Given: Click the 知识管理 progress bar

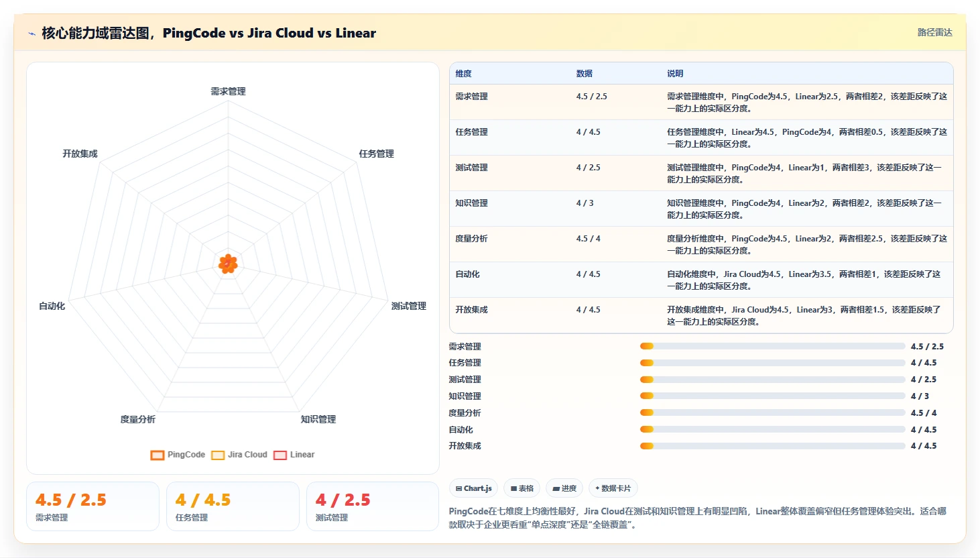Looking at the screenshot, I should [x=772, y=396].
